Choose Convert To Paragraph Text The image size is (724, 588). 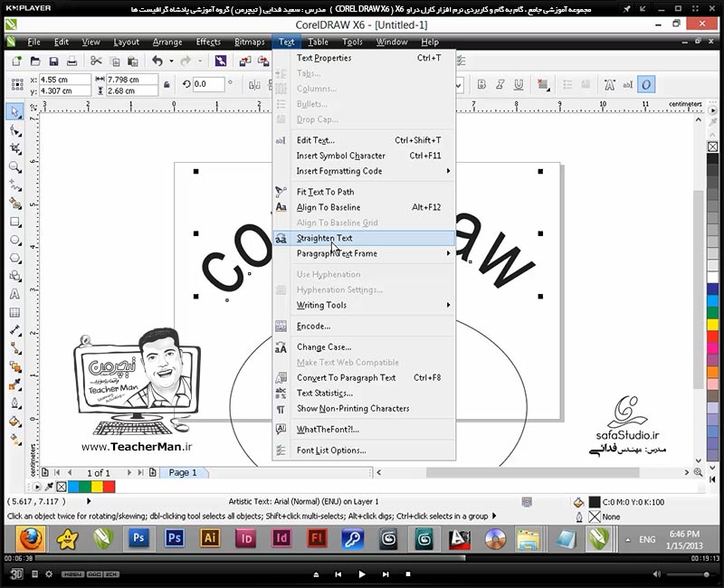[x=364, y=377]
